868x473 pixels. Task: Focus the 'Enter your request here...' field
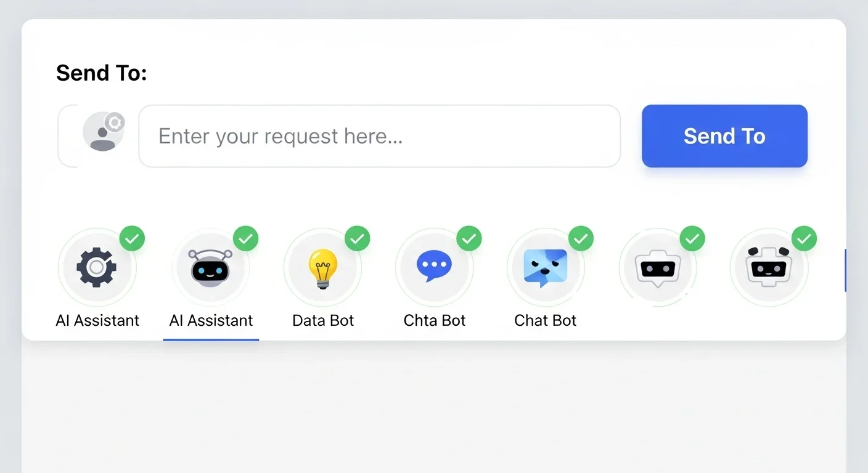pyautogui.click(x=379, y=136)
